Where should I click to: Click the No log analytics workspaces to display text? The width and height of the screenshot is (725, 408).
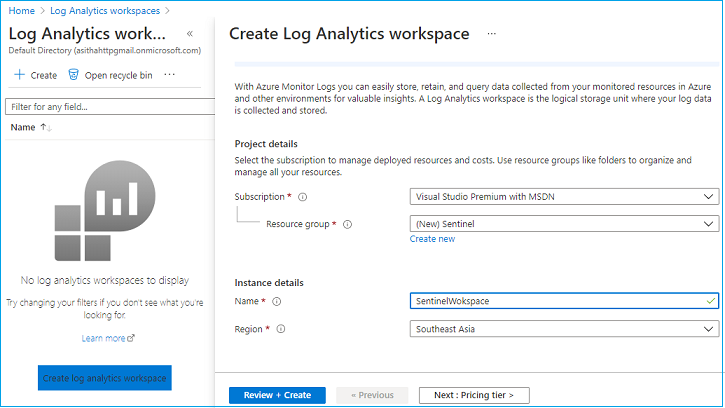pyautogui.click(x=105, y=280)
